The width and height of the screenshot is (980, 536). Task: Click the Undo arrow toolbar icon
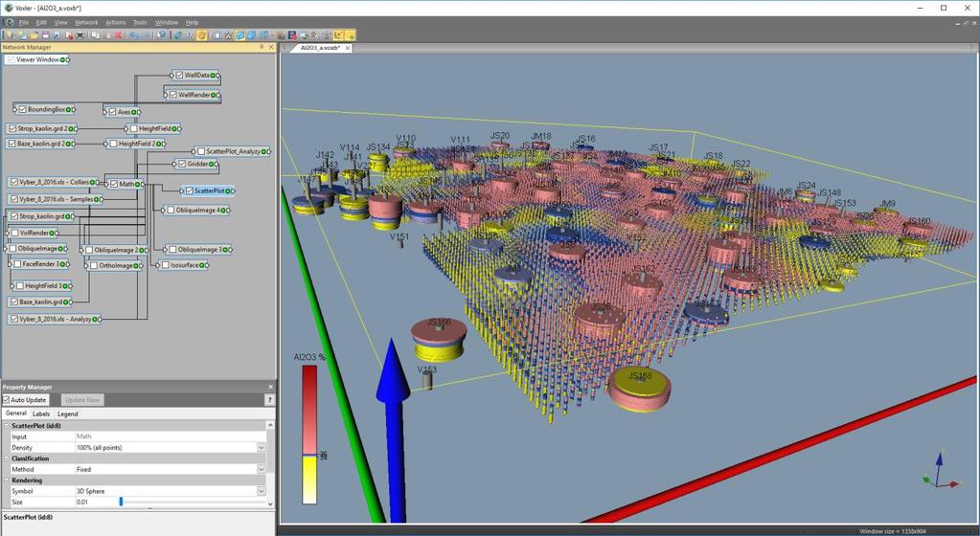pyautogui.click(x=133, y=35)
